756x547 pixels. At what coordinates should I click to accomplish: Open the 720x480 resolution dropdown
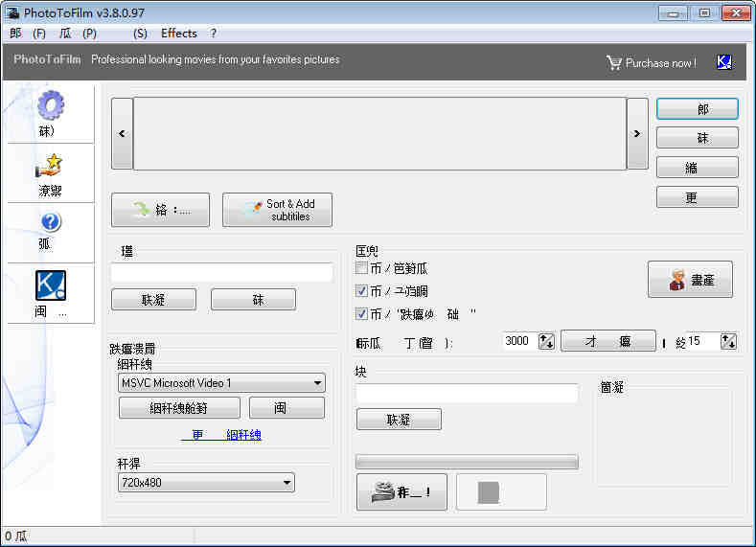[206, 483]
